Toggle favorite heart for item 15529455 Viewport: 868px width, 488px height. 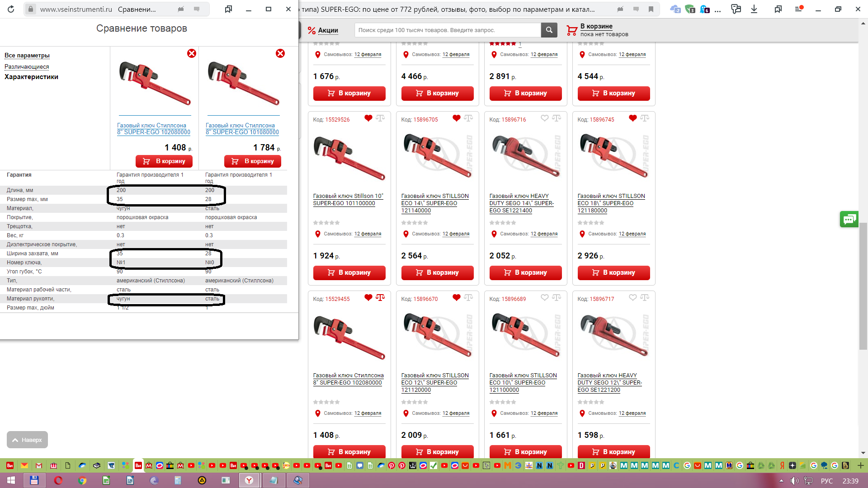pos(368,298)
